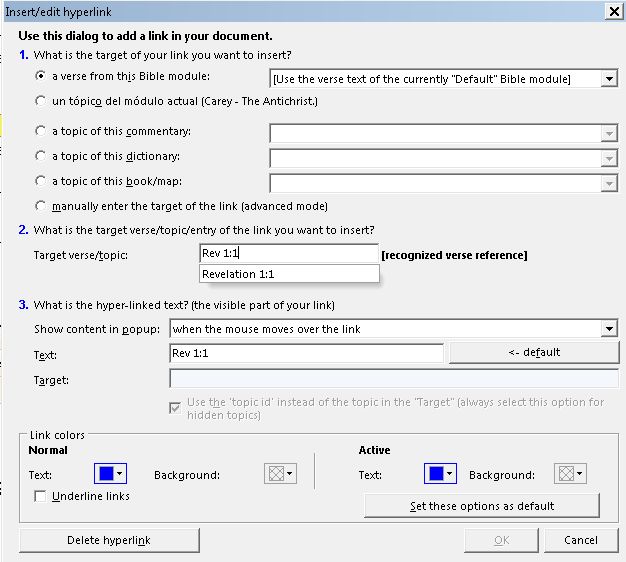
Task: Open Active background color dropdown arrow
Action: tap(580, 474)
